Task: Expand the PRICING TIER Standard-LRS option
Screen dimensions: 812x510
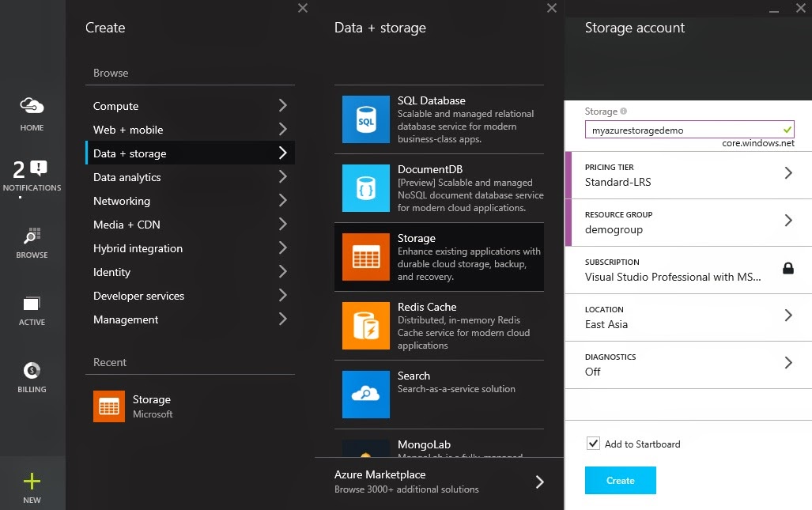Action: pyautogui.click(x=688, y=175)
